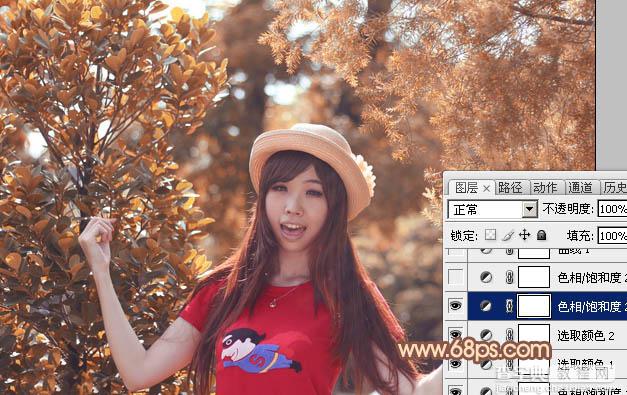The image size is (627, 395).
Task: Close the 图层 tab with its x
Action: 487,189
